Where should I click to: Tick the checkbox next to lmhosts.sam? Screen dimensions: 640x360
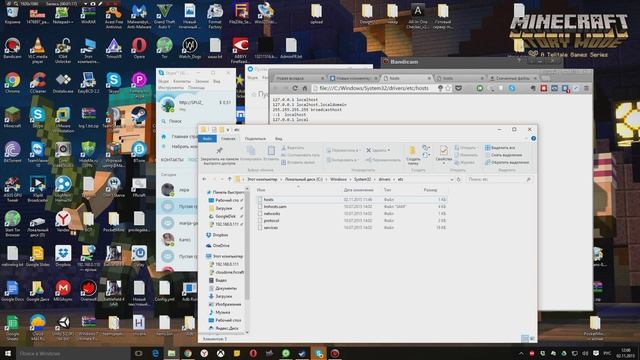[260, 207]
